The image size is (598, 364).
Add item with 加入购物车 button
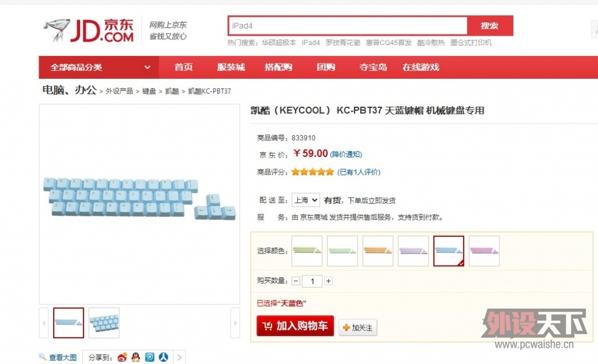pyautogui.click(x=295, y=326)
